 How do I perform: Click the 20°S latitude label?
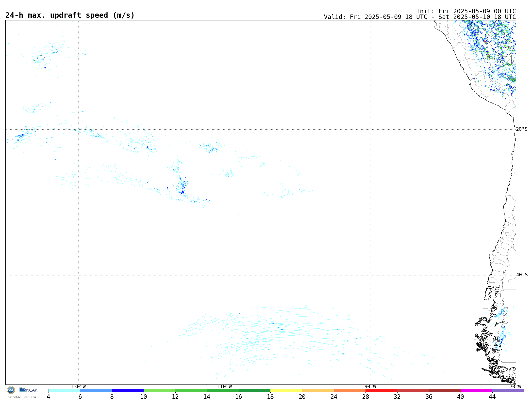(522, 129)
